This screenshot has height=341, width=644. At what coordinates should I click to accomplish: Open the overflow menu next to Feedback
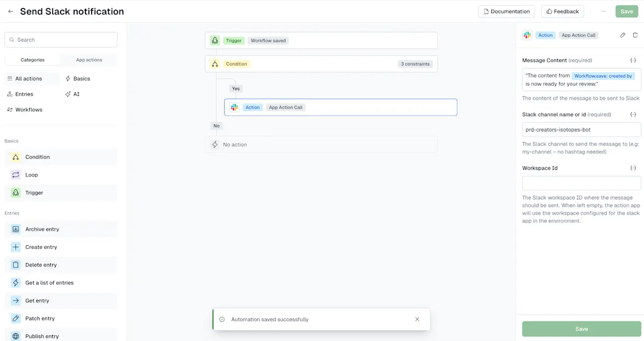point(603,11)
